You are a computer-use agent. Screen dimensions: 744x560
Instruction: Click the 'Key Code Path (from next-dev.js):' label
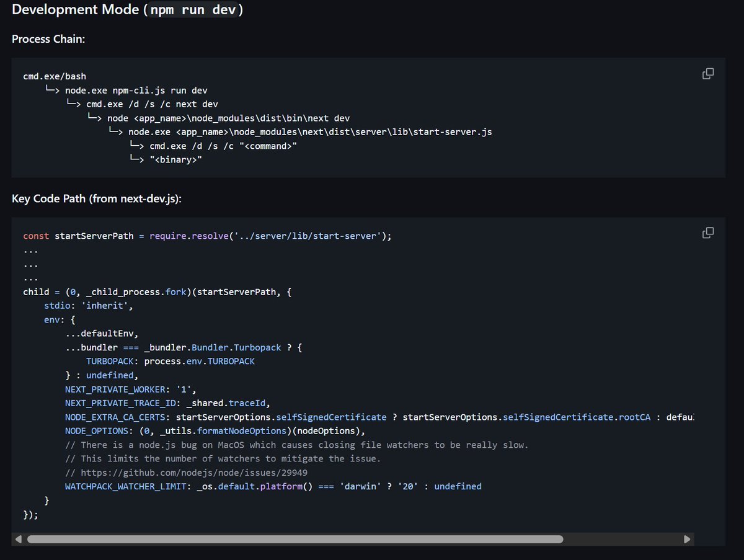[x=97, y=198]
